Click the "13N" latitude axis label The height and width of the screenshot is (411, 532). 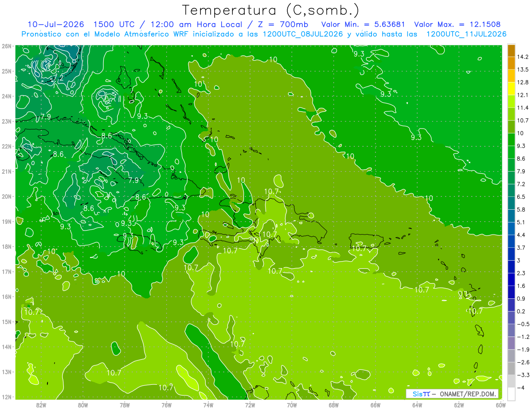(x=6, y=372)
